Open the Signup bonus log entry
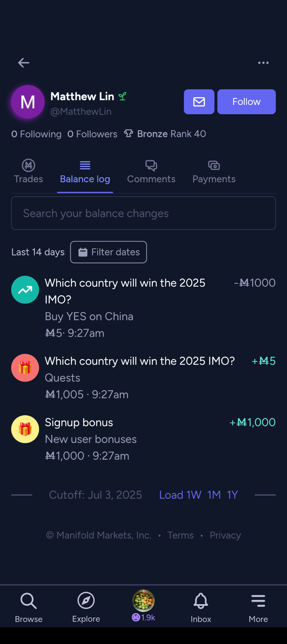287x644 pixels. [x=143, y=439]
